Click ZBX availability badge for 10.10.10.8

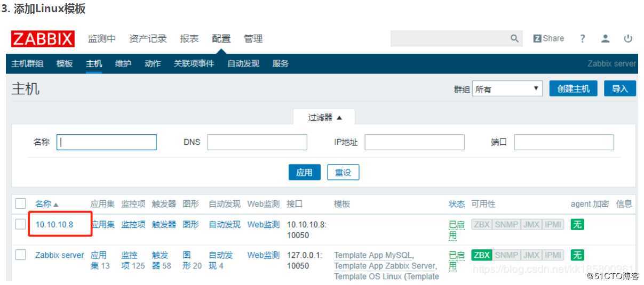pyautogui.click(x=481, y=225)
